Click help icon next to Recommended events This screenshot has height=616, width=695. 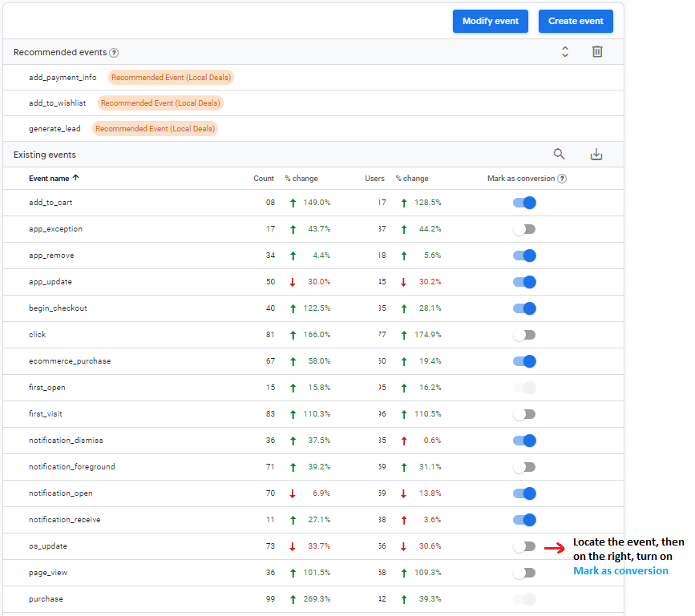coord(114,53)
